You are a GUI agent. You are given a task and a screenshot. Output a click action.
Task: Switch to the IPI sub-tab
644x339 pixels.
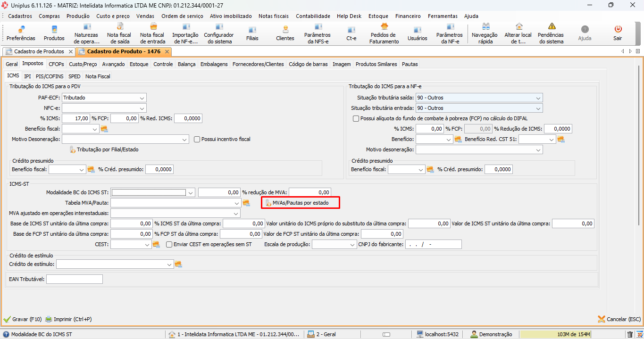click(27, 76)
